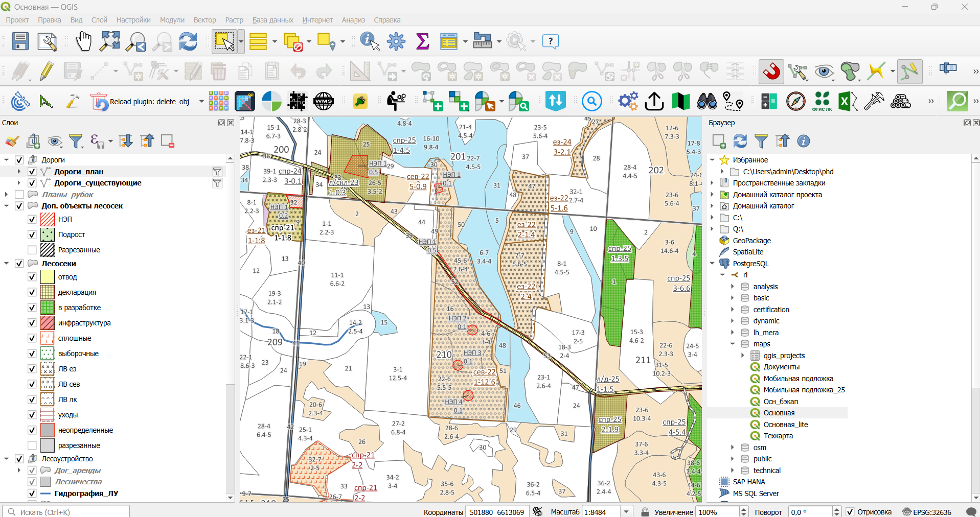Click the неопределенные gray legend swatch
This screenshot has width=980, height=517.
[x=48, y=430]
